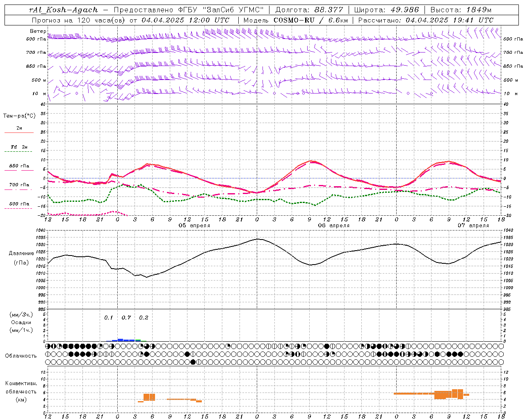Screen dimensions: 525x420
Task: Click the Давление pressure panel label
Action: (21, 253)
